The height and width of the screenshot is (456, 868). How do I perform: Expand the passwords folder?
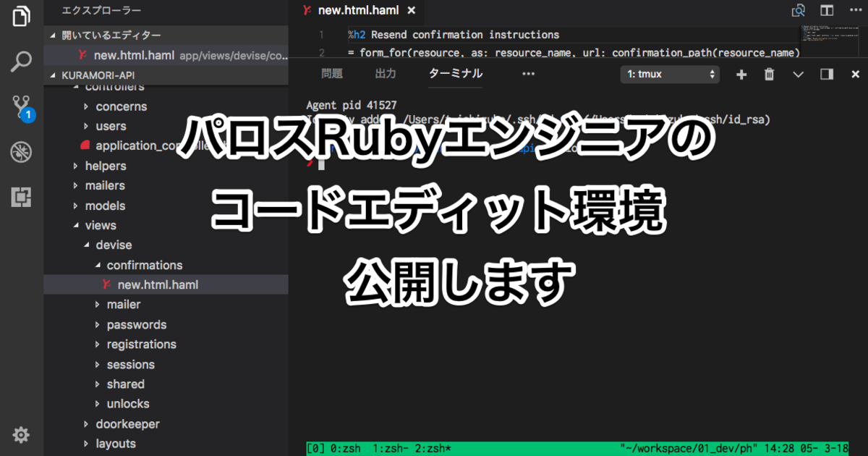(x=137, y=325)
